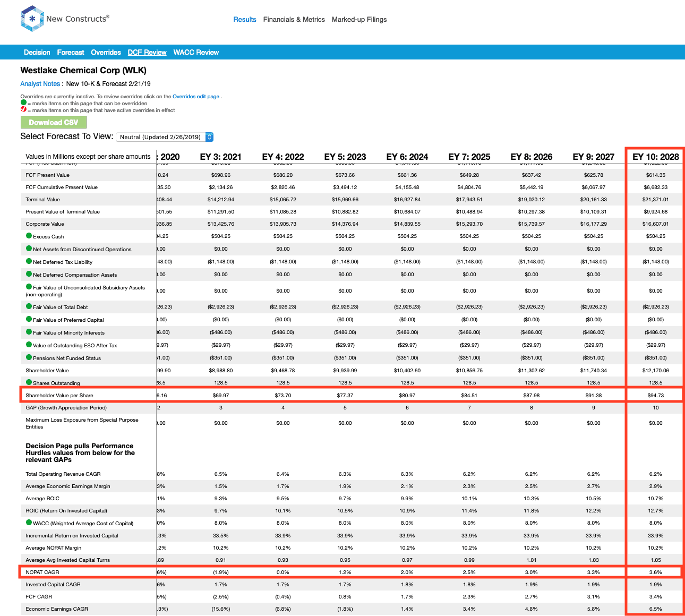Image resolution: width=685 pixels, height=616 pixels.
Task: Click green dot for Fair Value of Preferred Capital
Action: 29,319
